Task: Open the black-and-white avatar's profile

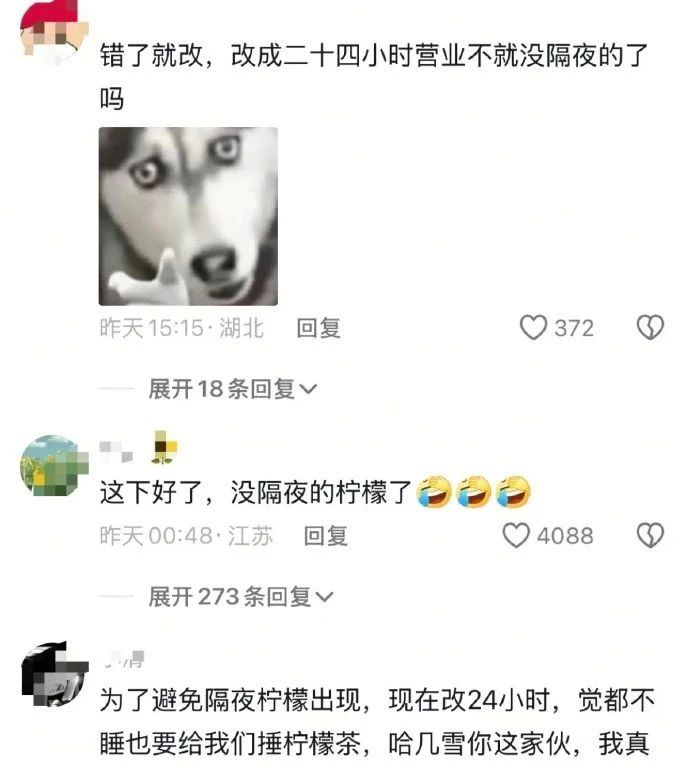Action: click(x=54, y=674)
